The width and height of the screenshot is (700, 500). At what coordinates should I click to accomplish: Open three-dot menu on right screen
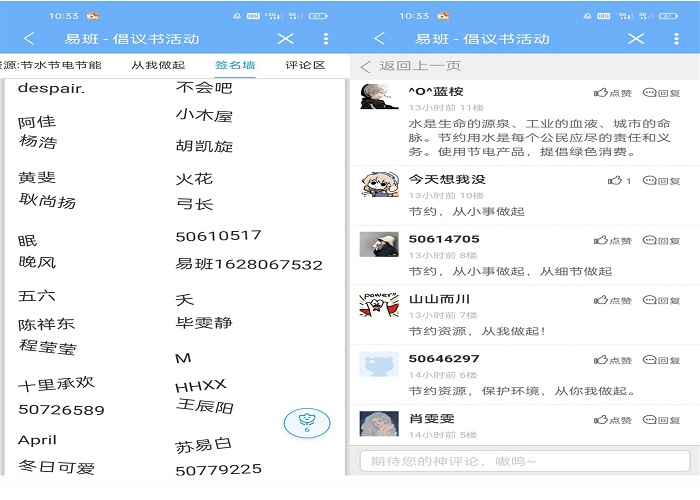pos(676,39)
